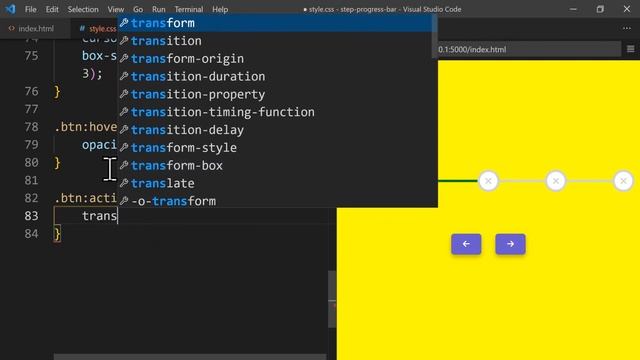The image size is (640, 360).
Task: Click the first X step circle
Action: coord(488,181)
